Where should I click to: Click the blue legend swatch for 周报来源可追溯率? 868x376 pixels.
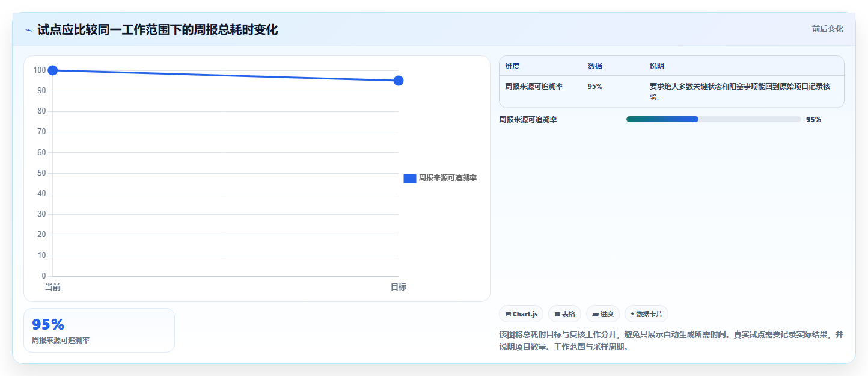(x=409, y=178)
